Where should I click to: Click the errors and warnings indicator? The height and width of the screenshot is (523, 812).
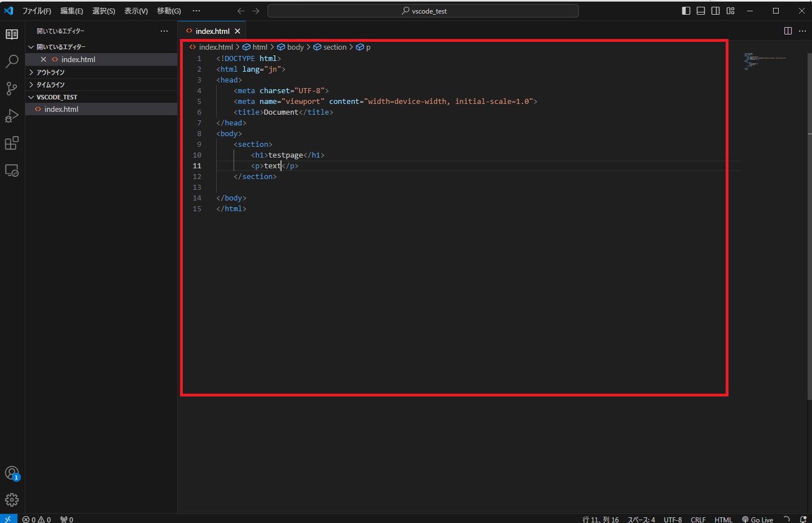[37, 520]
